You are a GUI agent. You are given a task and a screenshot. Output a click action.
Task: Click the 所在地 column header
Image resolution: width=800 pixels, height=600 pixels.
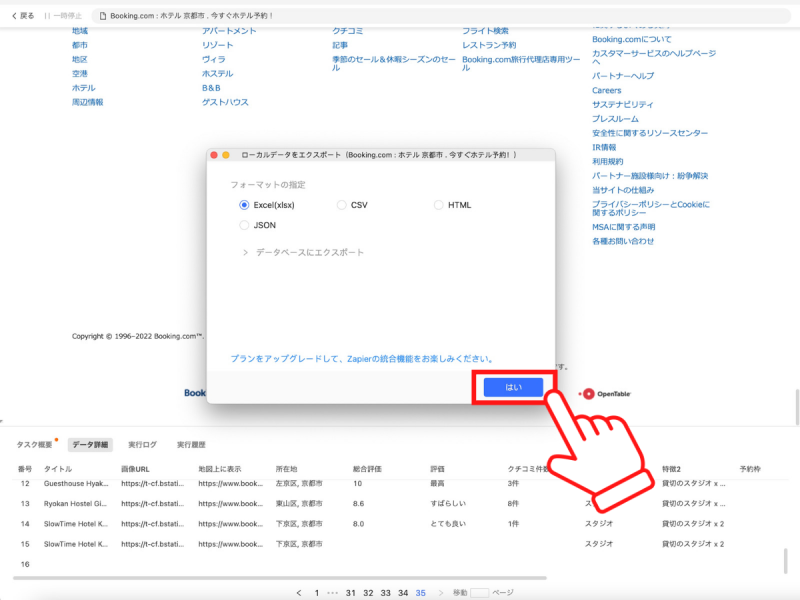[x=286, y=469]
